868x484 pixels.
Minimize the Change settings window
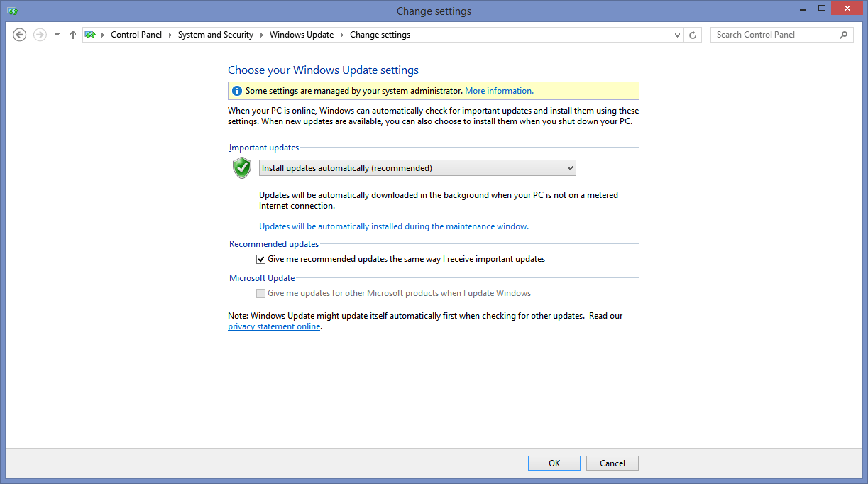pyautogui.click(x=802, y=9)
